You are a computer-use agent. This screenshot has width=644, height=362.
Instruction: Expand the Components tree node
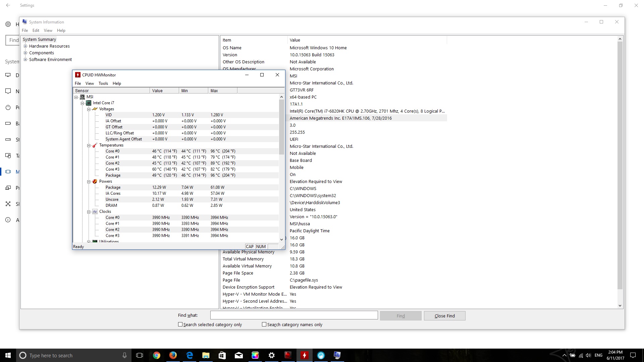tap(25, 53)
